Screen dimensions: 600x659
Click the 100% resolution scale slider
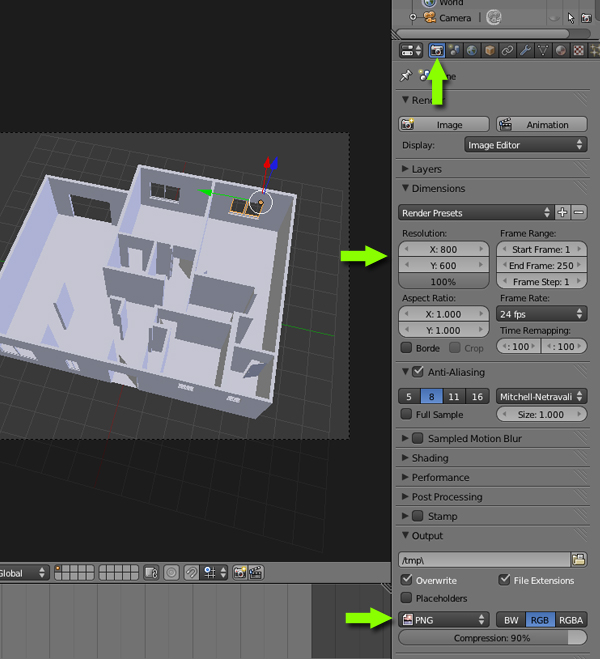(x=444, y=282)
